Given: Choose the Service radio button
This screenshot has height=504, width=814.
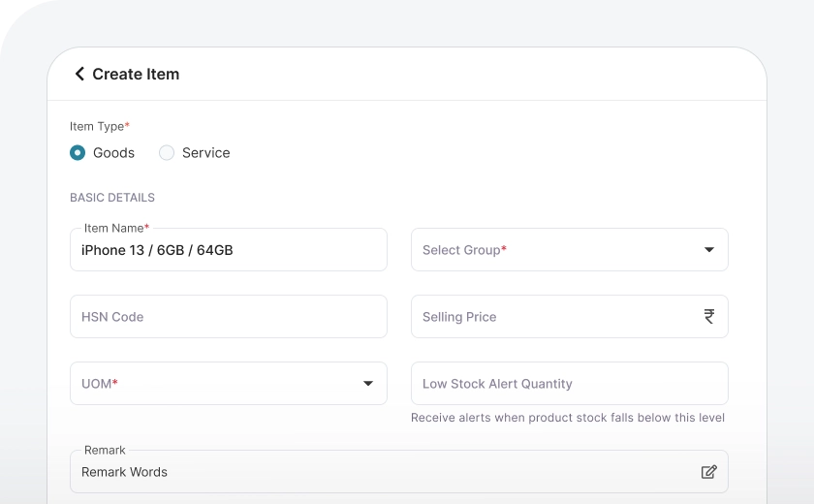Looking at the screenshot, I should [x=167, y=153].
